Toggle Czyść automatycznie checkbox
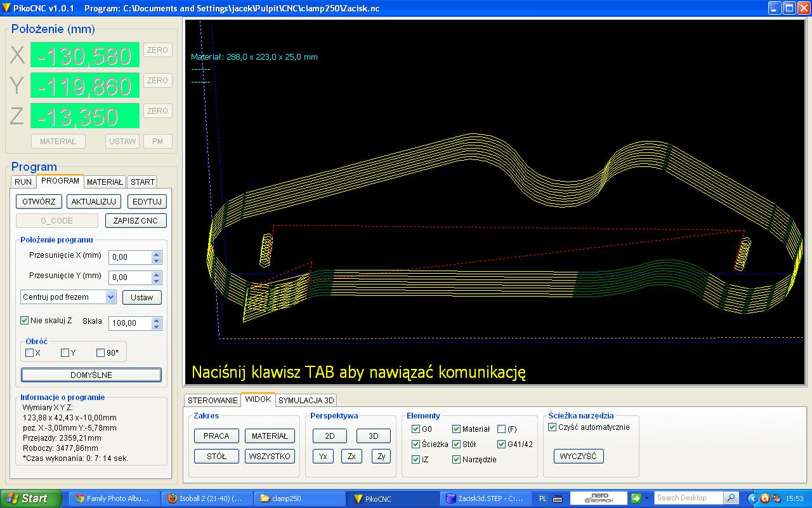 click(x=553, y=427)
